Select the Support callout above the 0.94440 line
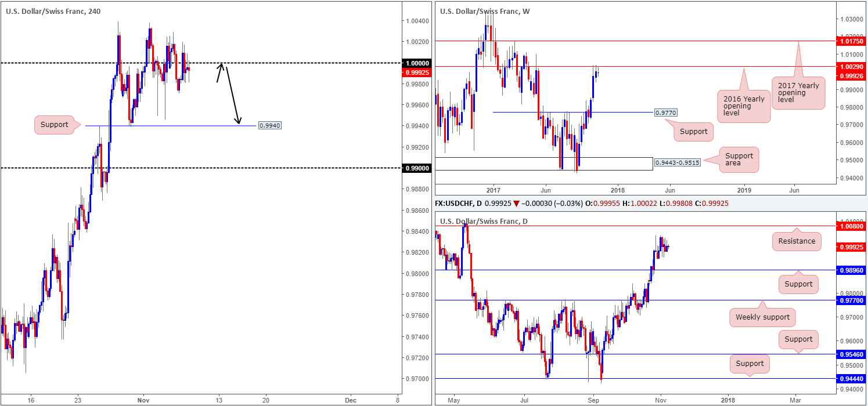The height and width of the screenshot is (406, 868). click(x=750, y=364)
